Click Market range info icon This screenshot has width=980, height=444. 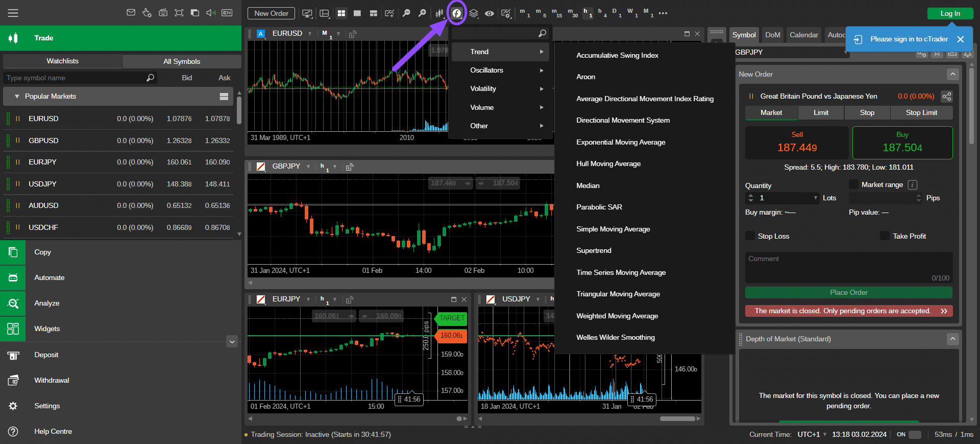click(x=913, y=185)
